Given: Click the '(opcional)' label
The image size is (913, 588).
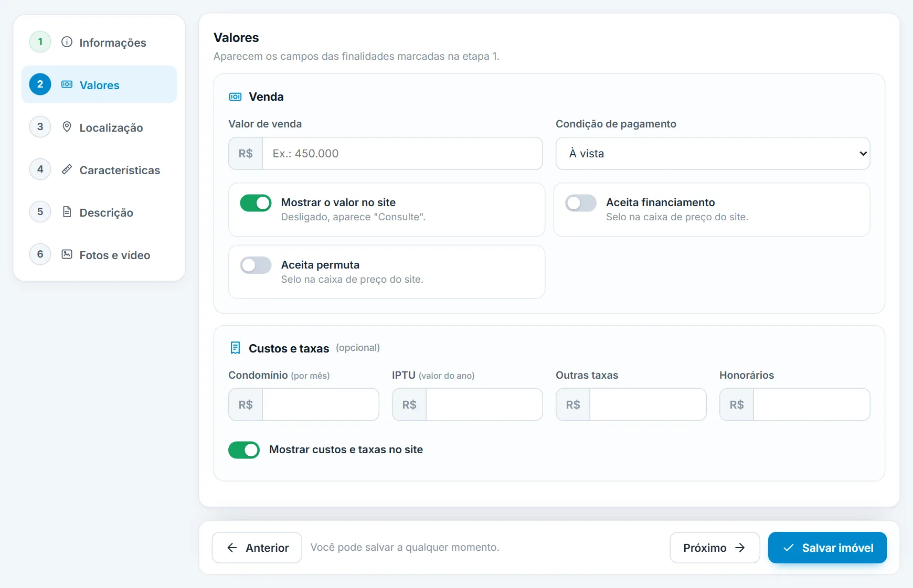Looking at the screenshot, I should [x=358, y=348].
